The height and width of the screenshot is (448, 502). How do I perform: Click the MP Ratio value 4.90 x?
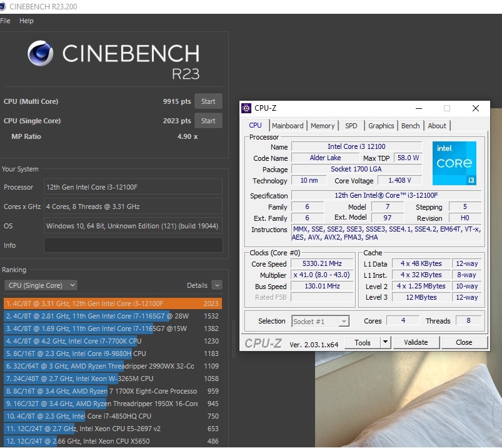tap(188, 136)
